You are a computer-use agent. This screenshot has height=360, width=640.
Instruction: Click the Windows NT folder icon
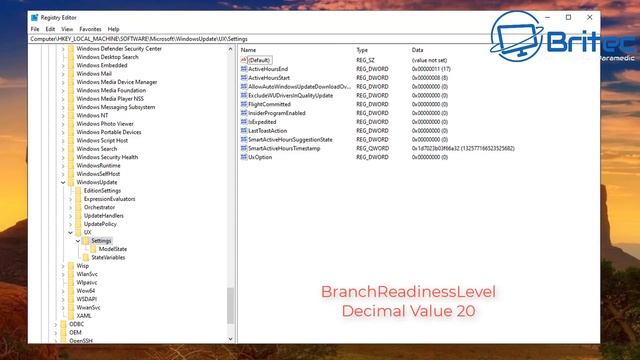pyautogui.click(x=71, y=116)
